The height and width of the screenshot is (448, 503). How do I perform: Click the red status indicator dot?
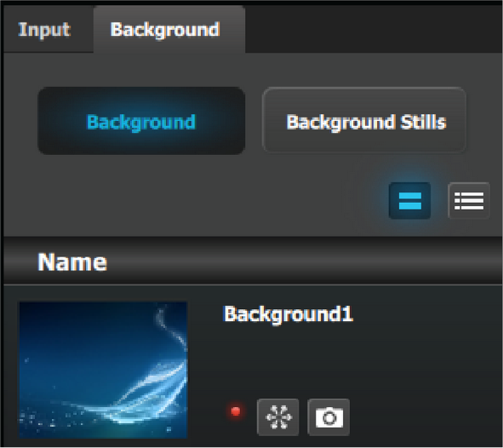[236, 411]
